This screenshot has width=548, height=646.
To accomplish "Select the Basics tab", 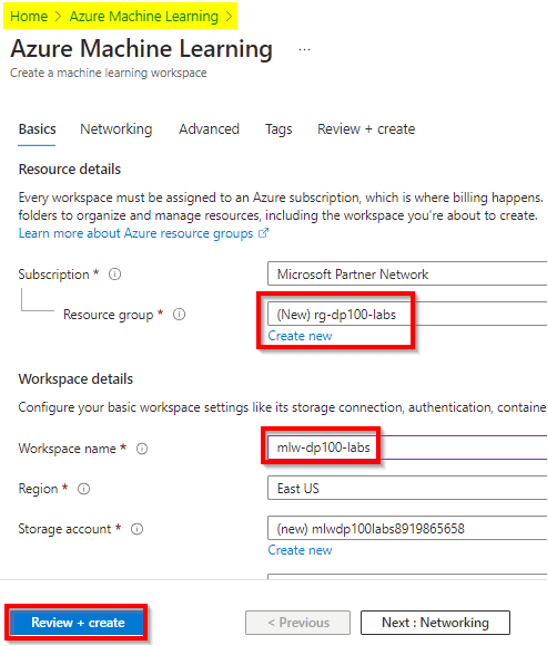I will [37, 129].
